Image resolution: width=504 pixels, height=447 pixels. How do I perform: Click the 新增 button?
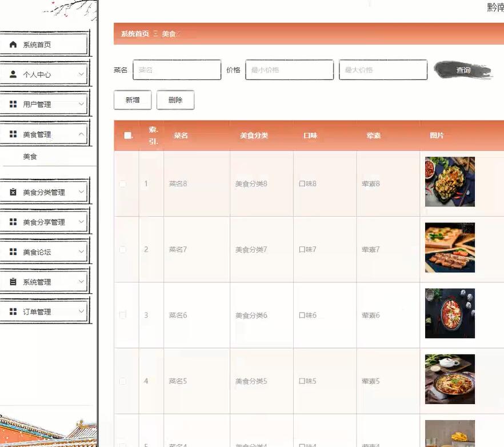click(x=133, y=100)
